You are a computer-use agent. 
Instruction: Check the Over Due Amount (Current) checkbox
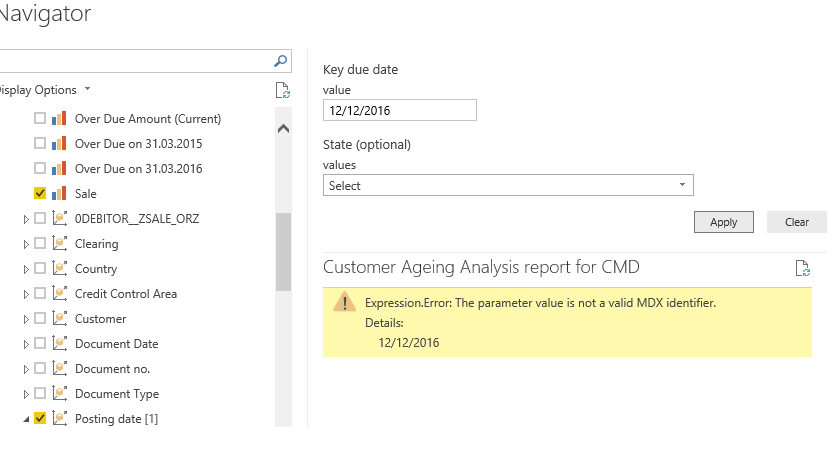tap(40, 118)
